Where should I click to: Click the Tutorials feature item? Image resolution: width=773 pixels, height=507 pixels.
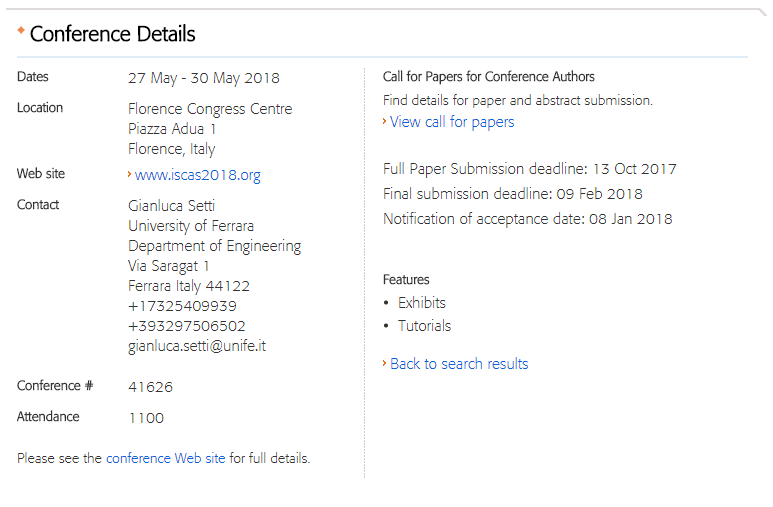pyautogui.click(x=424, y=326)
